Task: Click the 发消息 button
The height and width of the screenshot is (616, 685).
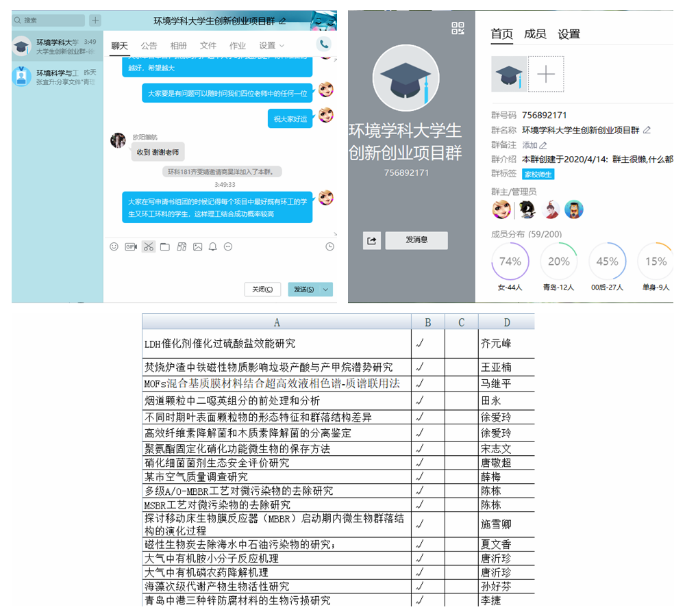Action: tap(416, 240)
